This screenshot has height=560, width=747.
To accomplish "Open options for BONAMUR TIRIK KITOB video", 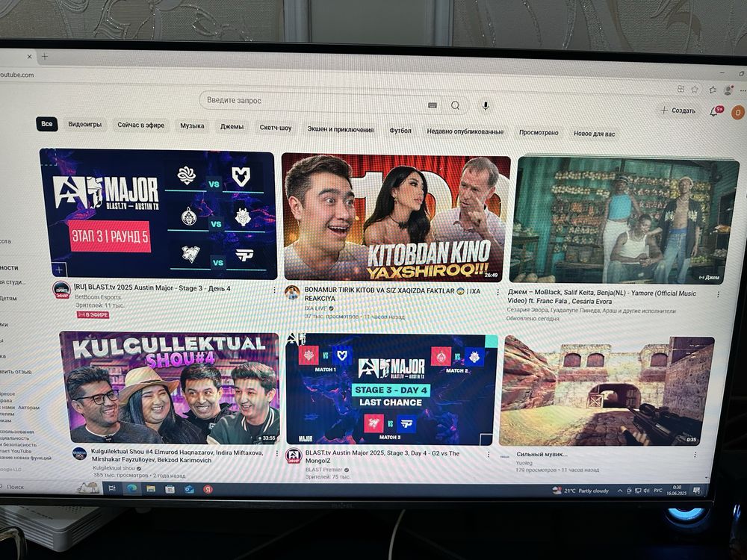I will [498, 292].
